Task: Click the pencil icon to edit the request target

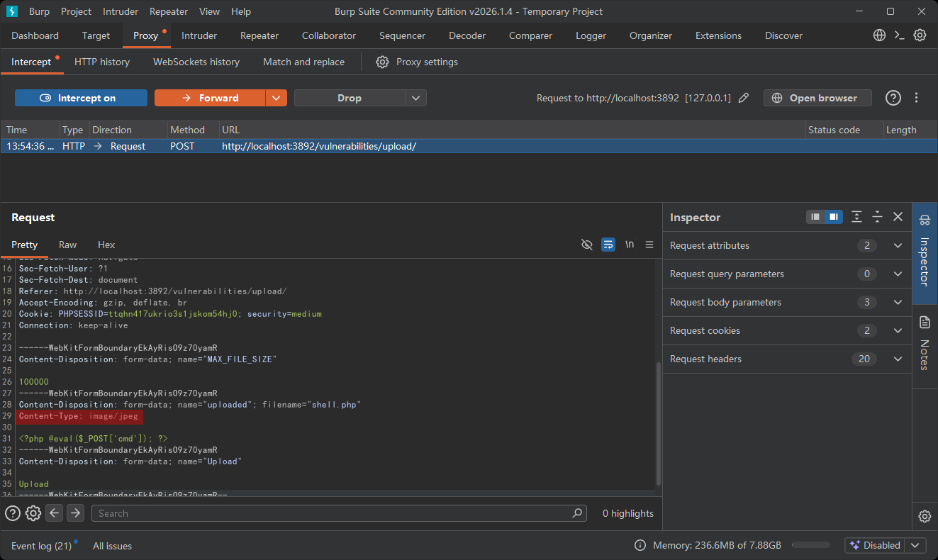Action: (x=744, y=98)
